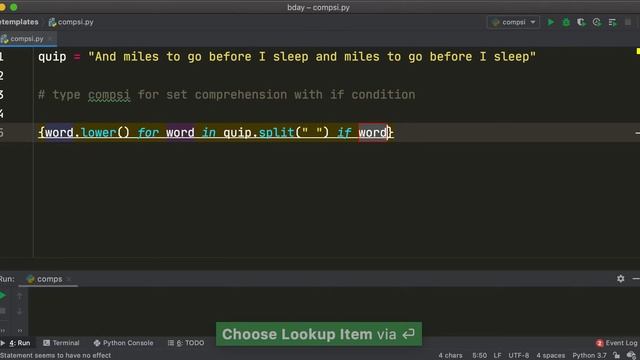Click the templates breadcrumb in the navigation bar
The width and height of the screenshot is (640, 360).
pyautogui.click(x=19, y=22)
